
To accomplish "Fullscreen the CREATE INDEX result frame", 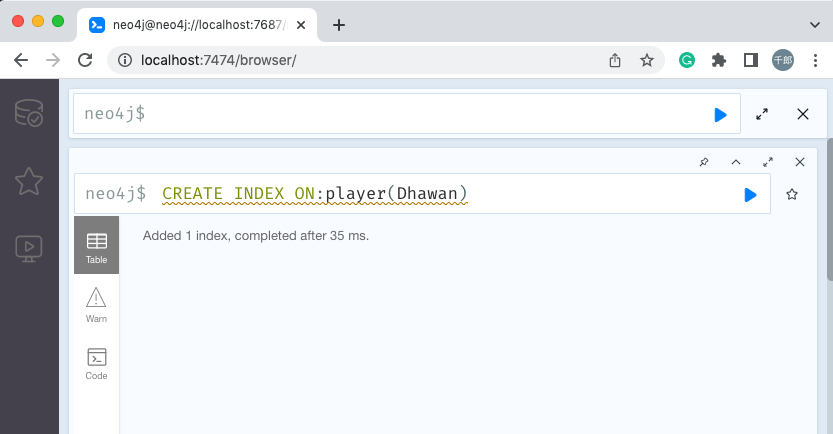I will 768,162.
